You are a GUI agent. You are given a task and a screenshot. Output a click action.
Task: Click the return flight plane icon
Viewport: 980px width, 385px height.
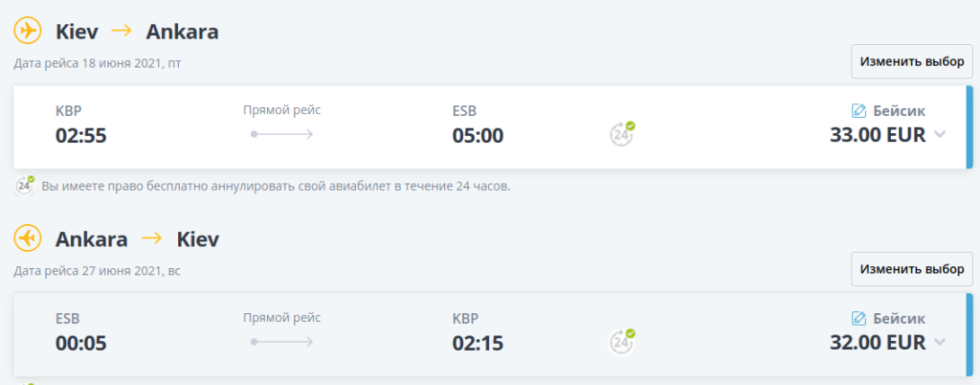[28, 238]
